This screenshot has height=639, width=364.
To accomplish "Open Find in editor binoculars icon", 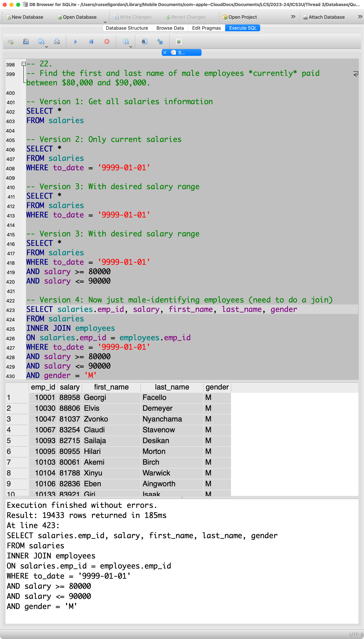I will tap(144, 42).
